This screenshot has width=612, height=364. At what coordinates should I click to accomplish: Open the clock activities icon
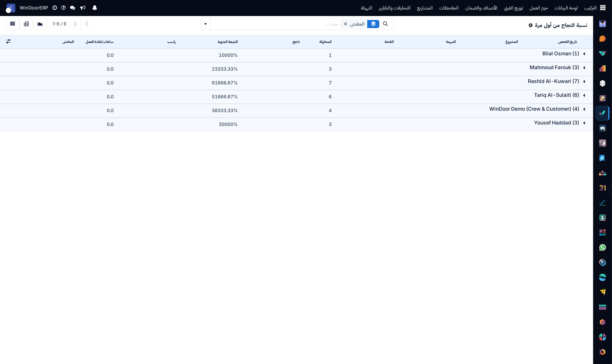(55, 8)
